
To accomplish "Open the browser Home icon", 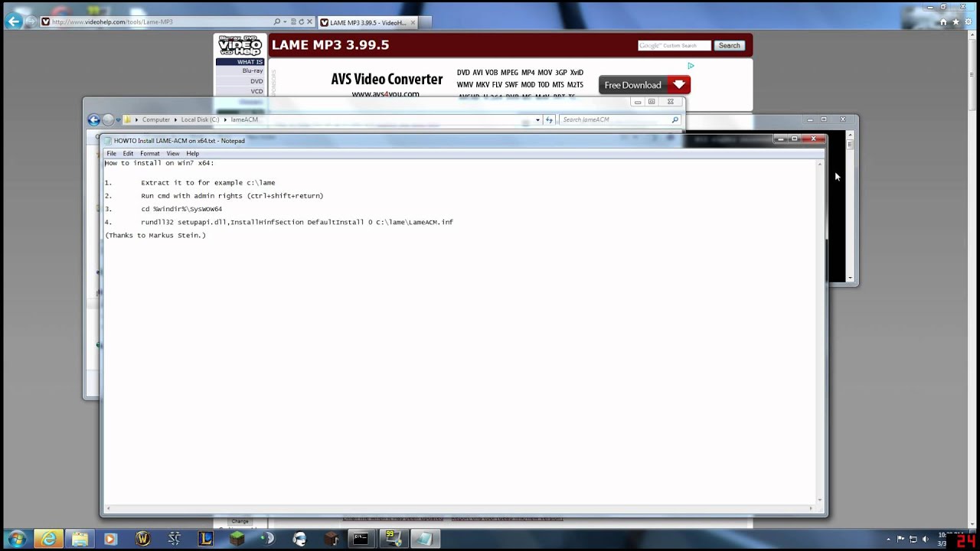I will point(943,21).
